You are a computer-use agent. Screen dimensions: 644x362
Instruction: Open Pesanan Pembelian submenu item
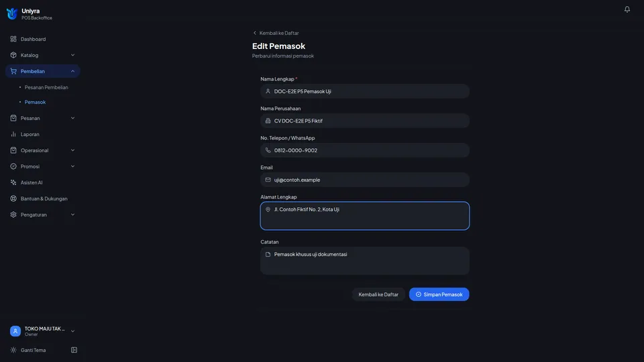(x=46, y=87)
